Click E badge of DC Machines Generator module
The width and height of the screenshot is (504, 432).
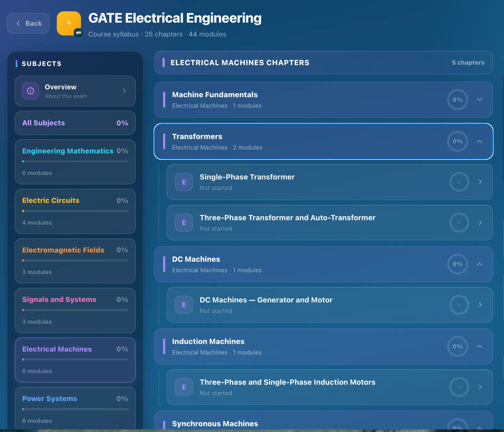coord(184,305)
